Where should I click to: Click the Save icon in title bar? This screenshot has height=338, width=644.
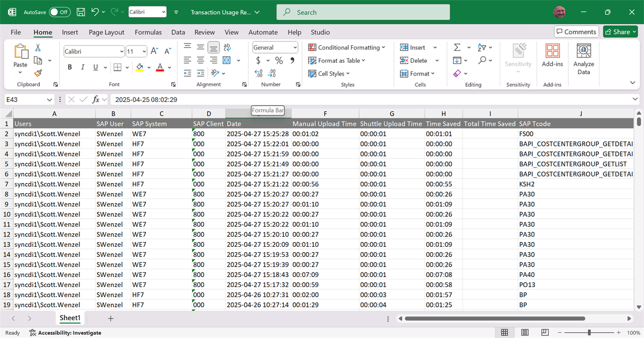[x=80, y=12]
